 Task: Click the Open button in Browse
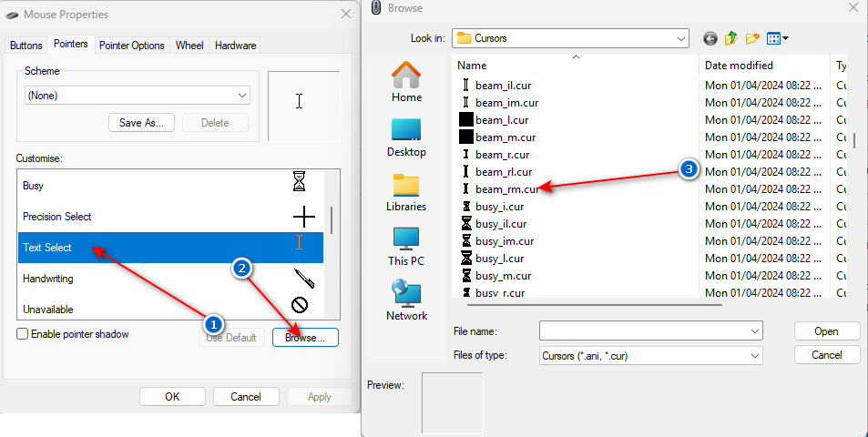(x=826, y=330)
